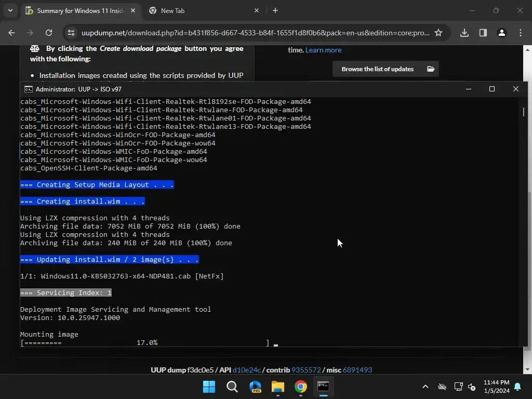Switch to Command Prompt in taskbar
Screen dimensions: 532x399
[x=323, y=387]
